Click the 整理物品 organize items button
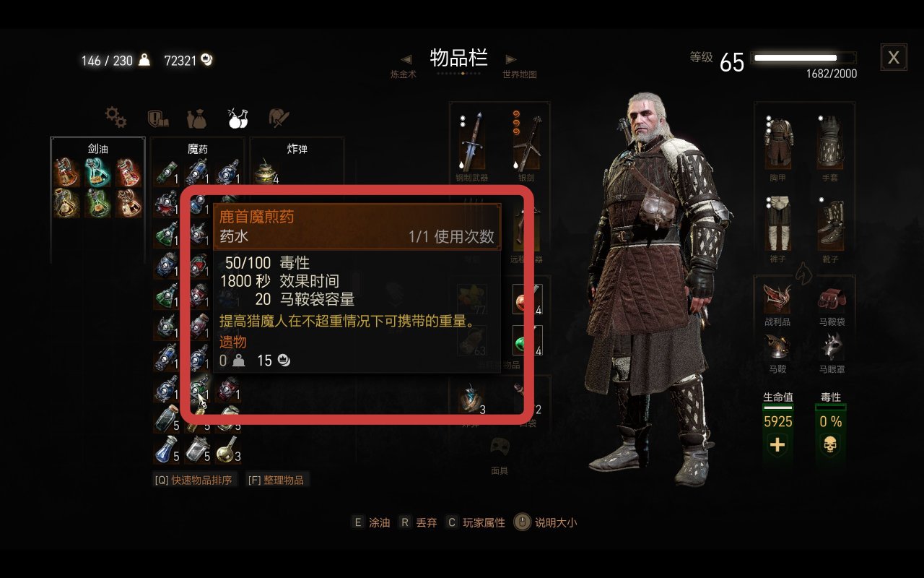Screen dimensions: 924x578 [277, 480]
